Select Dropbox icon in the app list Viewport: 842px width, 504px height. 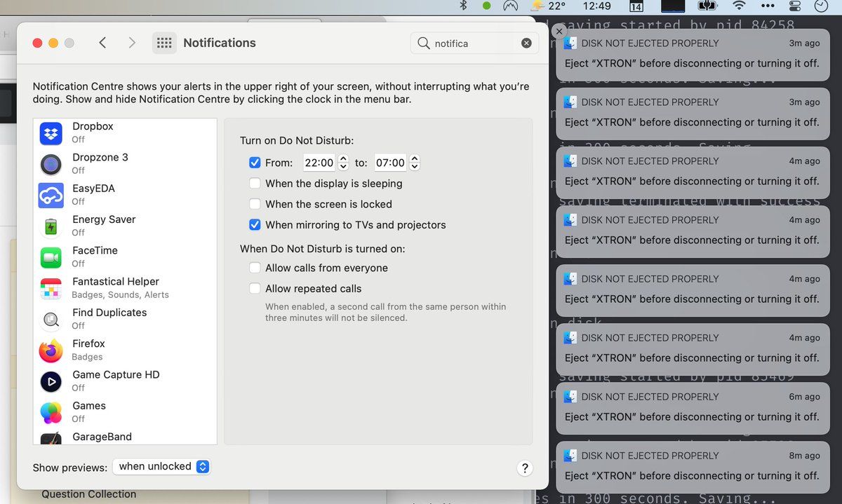pos(51,132)
